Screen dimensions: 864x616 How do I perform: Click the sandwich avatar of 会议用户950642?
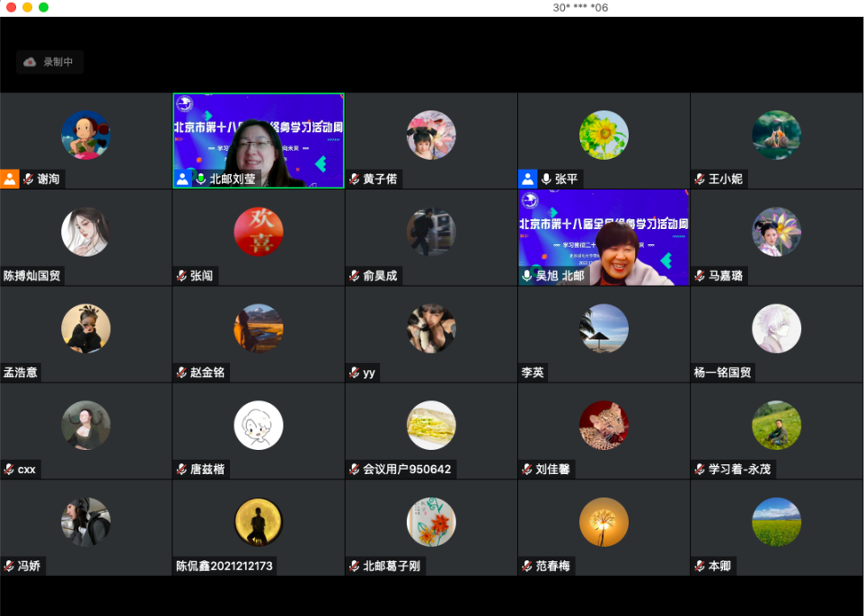tap(431, 425)
